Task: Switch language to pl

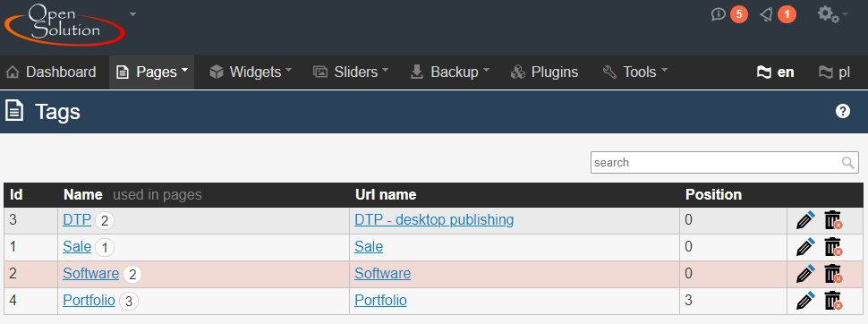Action: [834, 72]
